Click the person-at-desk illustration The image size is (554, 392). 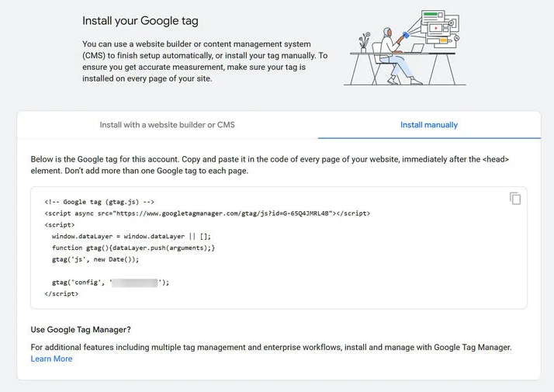pos(405,47)
